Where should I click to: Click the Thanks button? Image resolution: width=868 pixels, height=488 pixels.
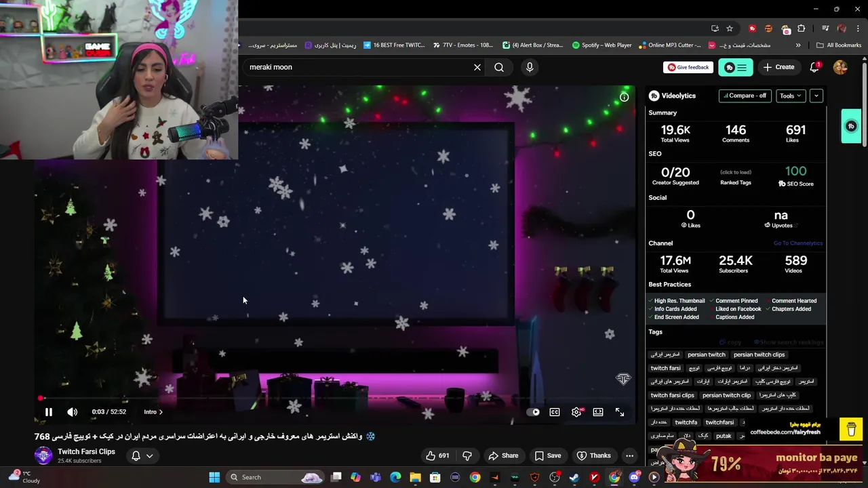coord(594,455)
